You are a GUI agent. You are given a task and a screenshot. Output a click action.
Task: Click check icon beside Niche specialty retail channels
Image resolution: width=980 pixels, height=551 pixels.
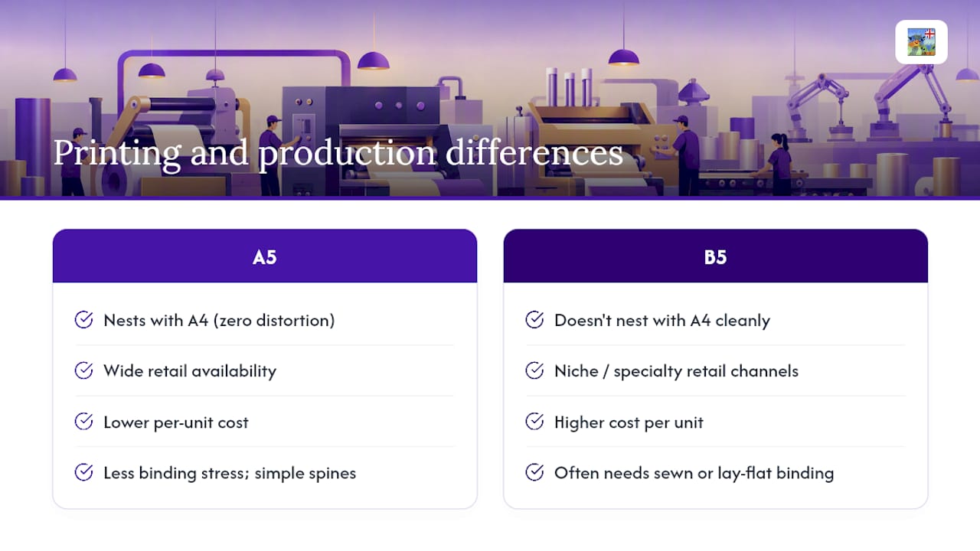pyautogui.click(x=535, y=370)
